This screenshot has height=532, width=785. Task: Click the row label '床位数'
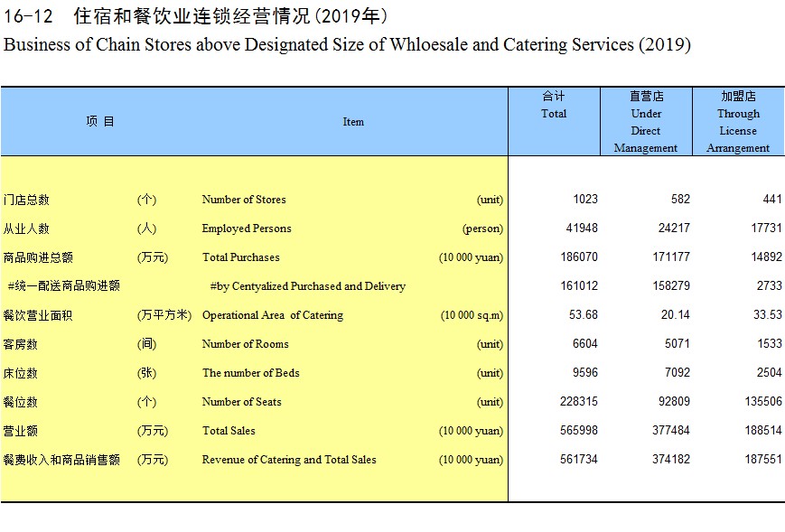(20, 373)
